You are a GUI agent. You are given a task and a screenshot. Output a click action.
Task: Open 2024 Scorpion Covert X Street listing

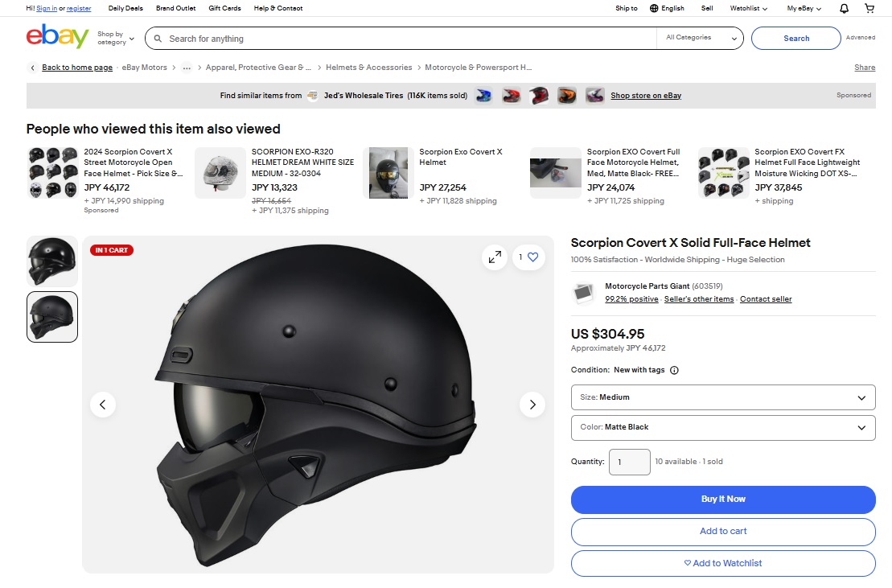click(x=134, y=162)
